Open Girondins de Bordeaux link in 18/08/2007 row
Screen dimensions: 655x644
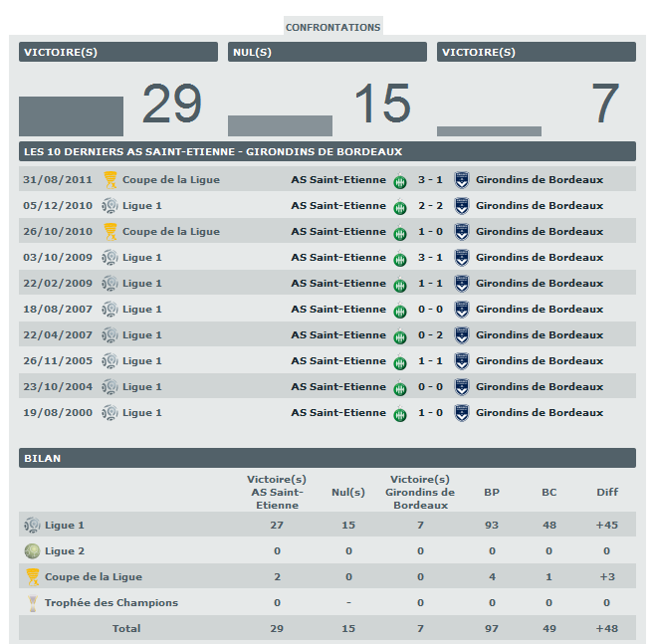click(539, 310)
